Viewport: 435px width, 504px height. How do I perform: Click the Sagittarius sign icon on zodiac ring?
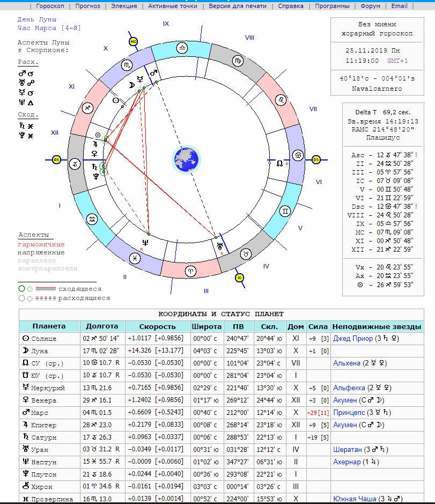click(x=88, y=108)
